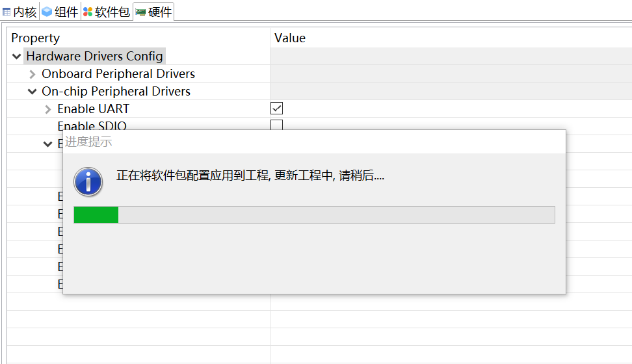Switch to the 硬件 tab
Viewport: 632px width, 364px height.
153,12
